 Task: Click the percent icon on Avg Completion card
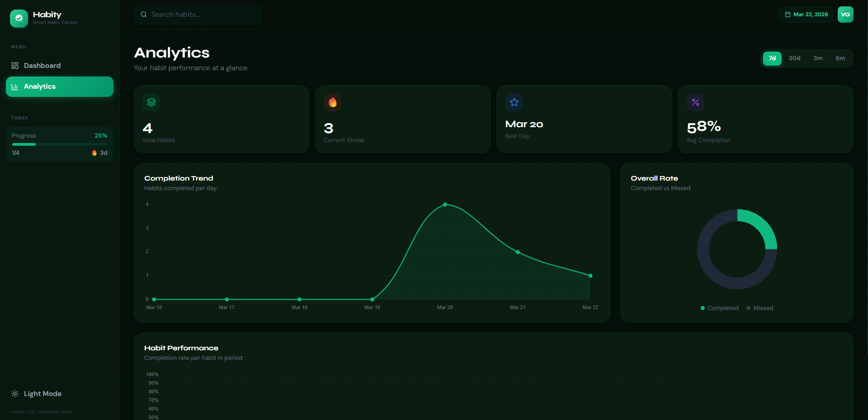coord(696,102)
